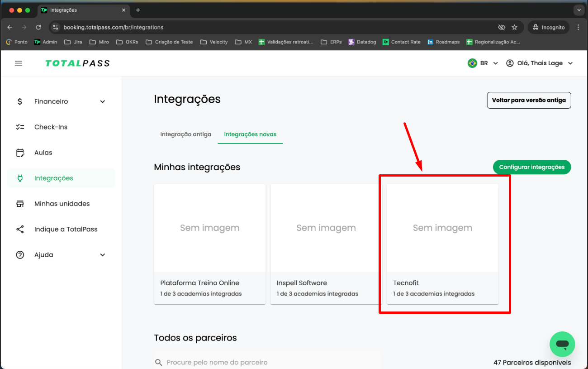The height and width of the screenshot is (369, 588).
Task: Click the Indique a TotalPass share icon
Action: point(20,229)
